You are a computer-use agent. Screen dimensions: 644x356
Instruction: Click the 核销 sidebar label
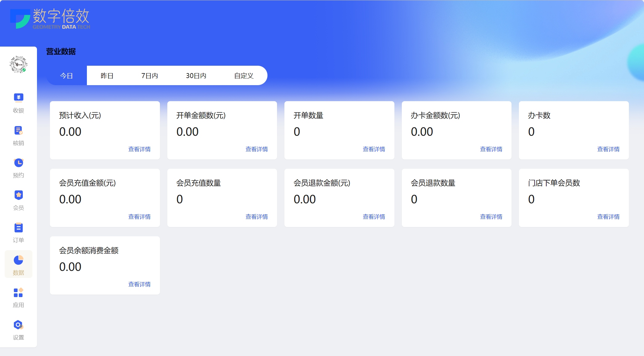coord(18,143)
